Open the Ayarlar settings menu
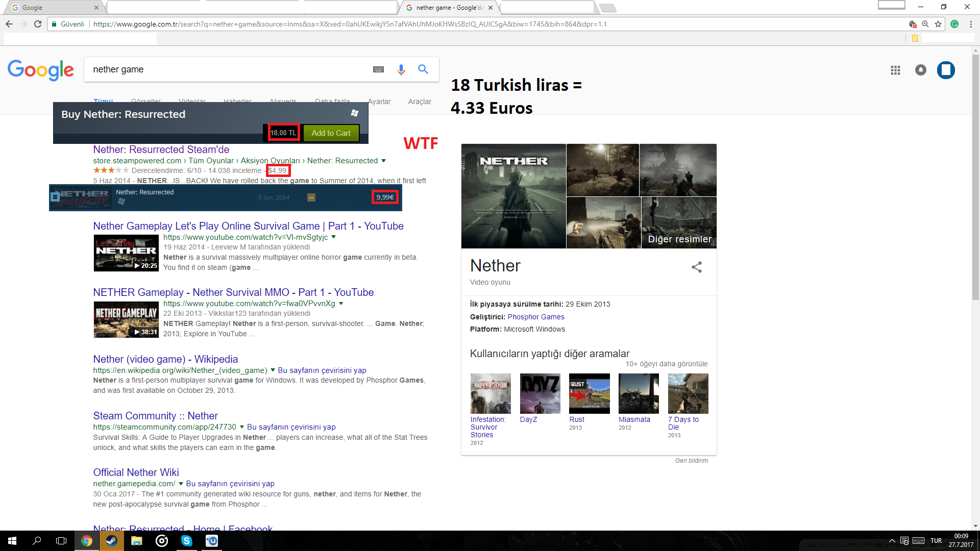980x551 pixels. 379,102
